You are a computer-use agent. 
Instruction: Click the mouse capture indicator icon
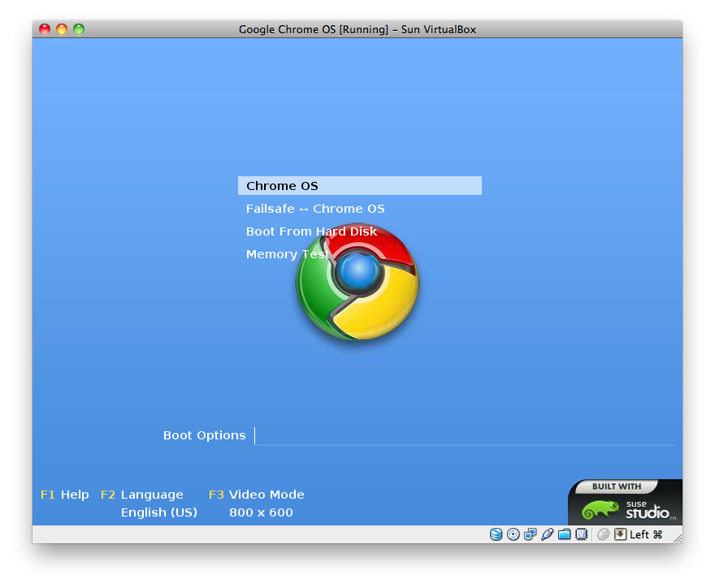point(603,534)
